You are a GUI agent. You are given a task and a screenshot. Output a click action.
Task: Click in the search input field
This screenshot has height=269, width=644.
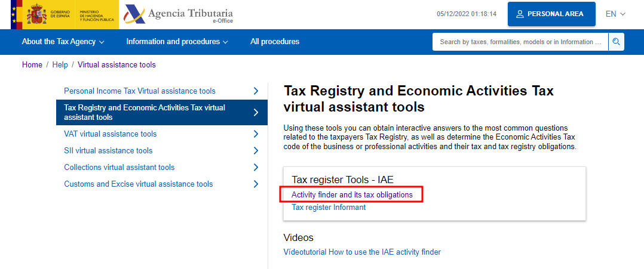click(x=520, y=42)
